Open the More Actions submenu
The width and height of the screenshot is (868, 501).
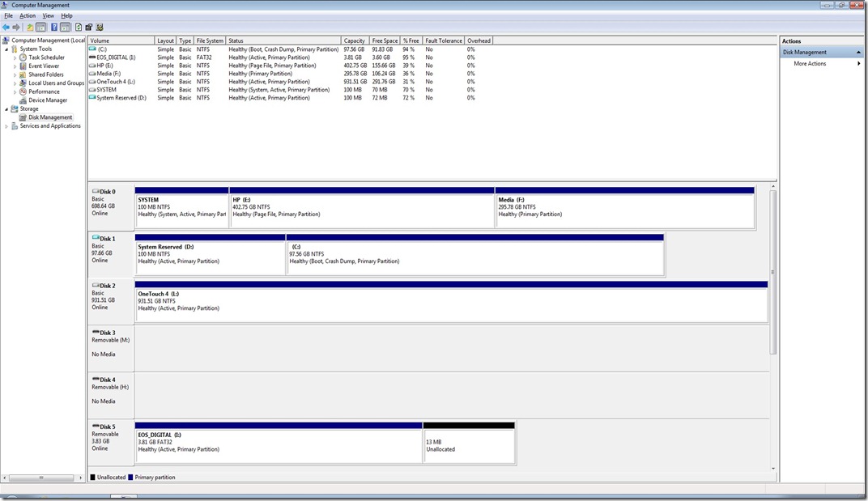pyautogui.click(x=823, y=64)
